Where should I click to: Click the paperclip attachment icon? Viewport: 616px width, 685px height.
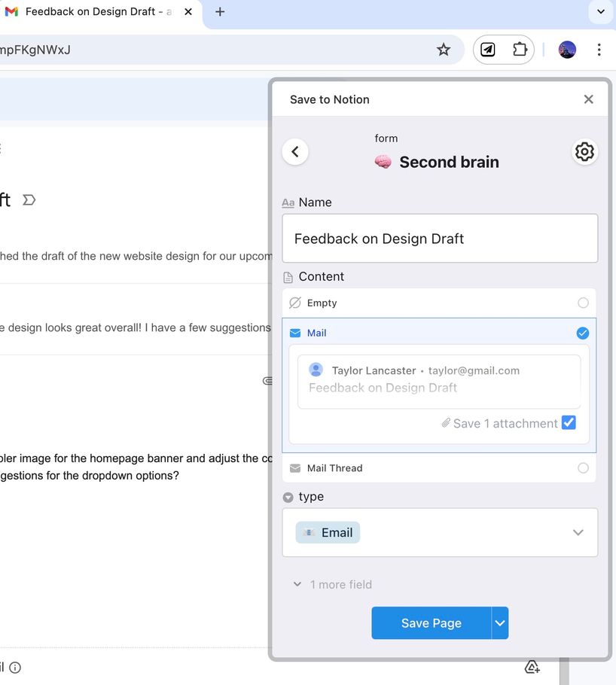(x=447, y=423)
